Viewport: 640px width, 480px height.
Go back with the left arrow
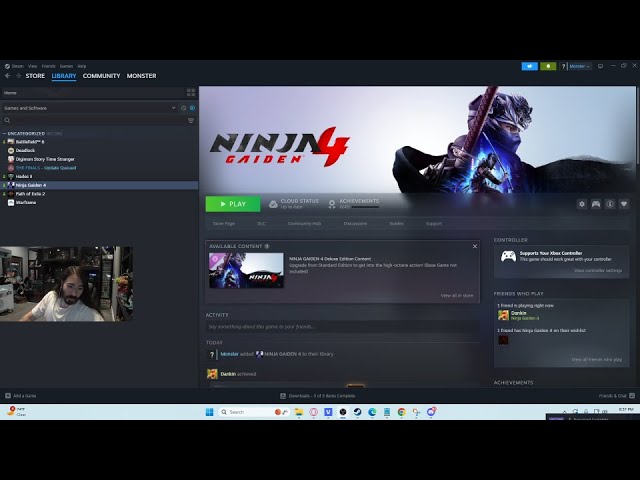point(8,76)
